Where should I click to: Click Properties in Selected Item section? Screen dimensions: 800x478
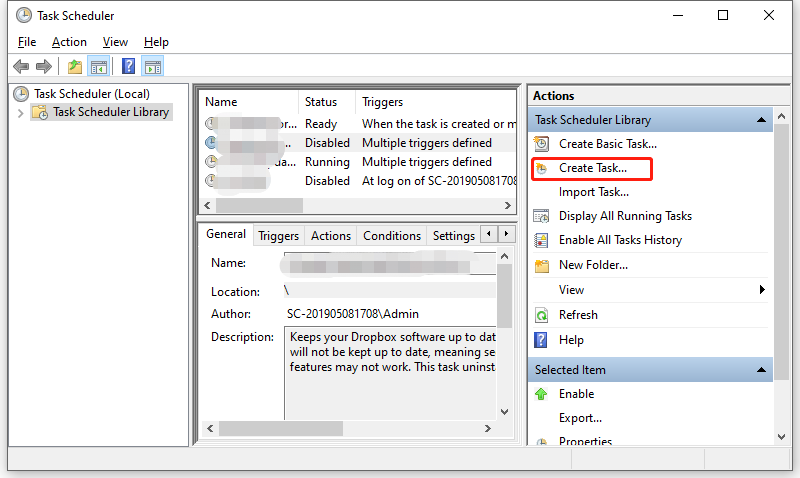pyautogui.click(x=585, y=441)
